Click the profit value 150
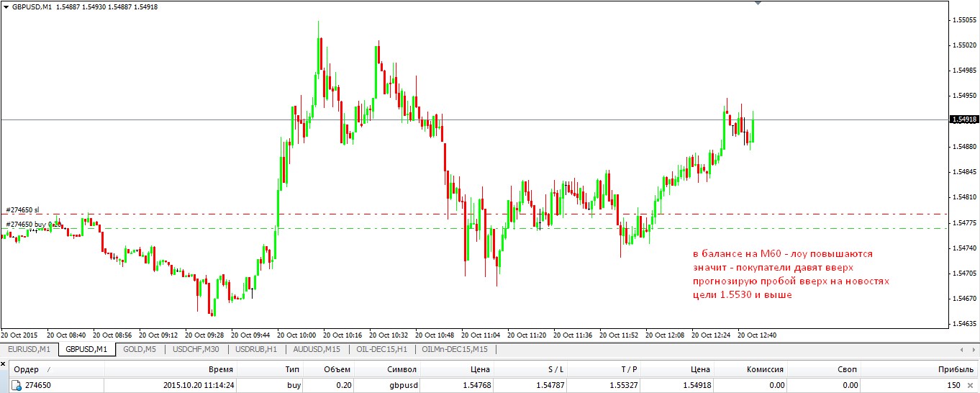This screenshot has height=393, width=980. pyautogui.click(x=953, y=385)
